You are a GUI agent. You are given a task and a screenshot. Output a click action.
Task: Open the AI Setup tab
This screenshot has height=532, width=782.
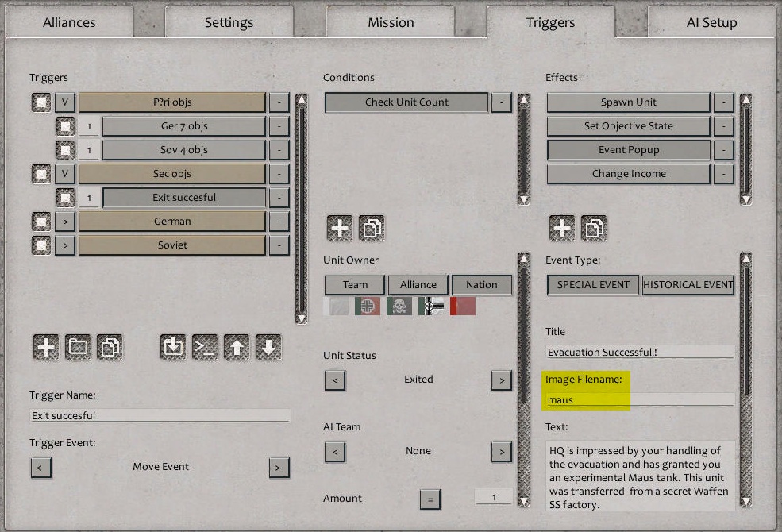pyautogui.click(x=711, y=22)
